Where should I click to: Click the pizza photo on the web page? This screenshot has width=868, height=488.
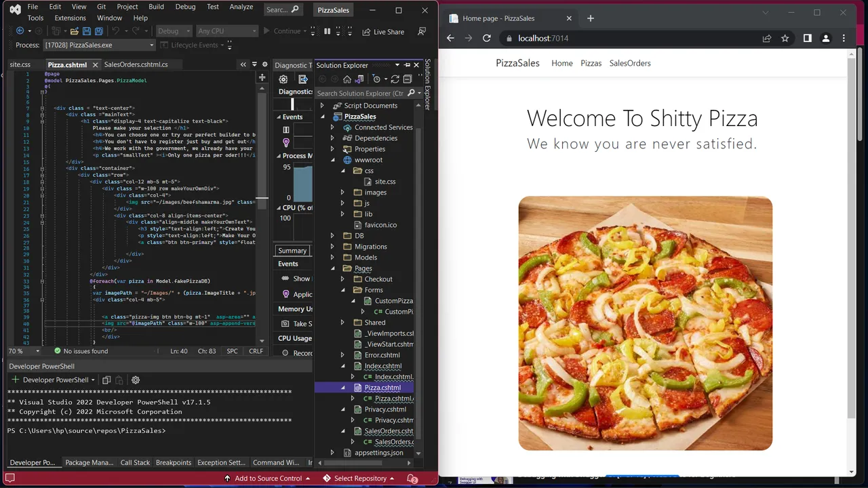[646, 323]
